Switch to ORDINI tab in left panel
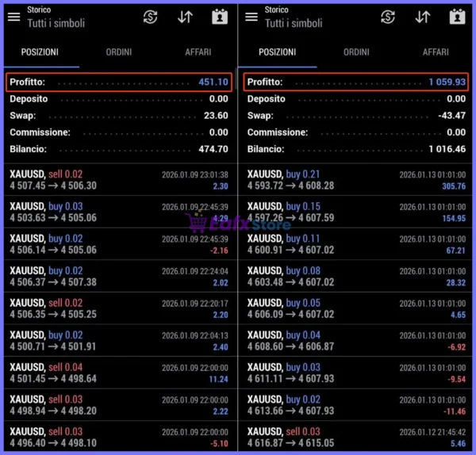 click(x=119, y=52)
